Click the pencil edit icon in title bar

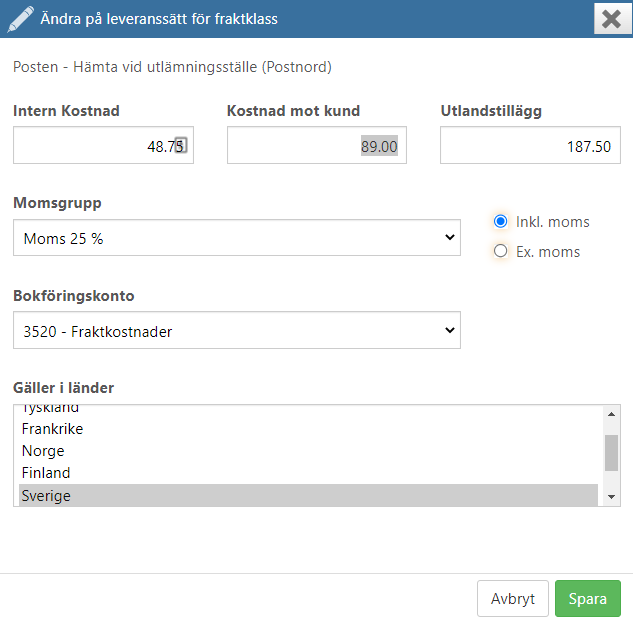coord(20,19)
